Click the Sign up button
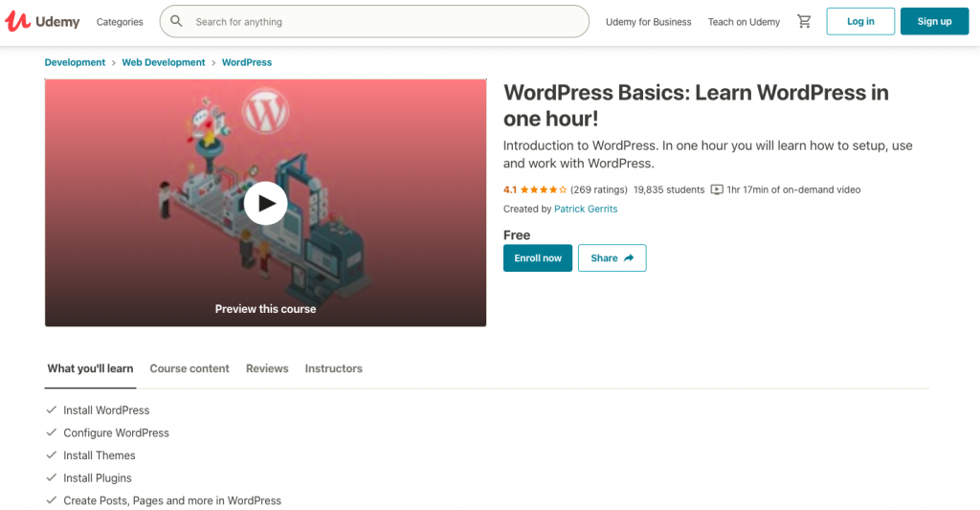980x510 pixels. coord(934,21)
